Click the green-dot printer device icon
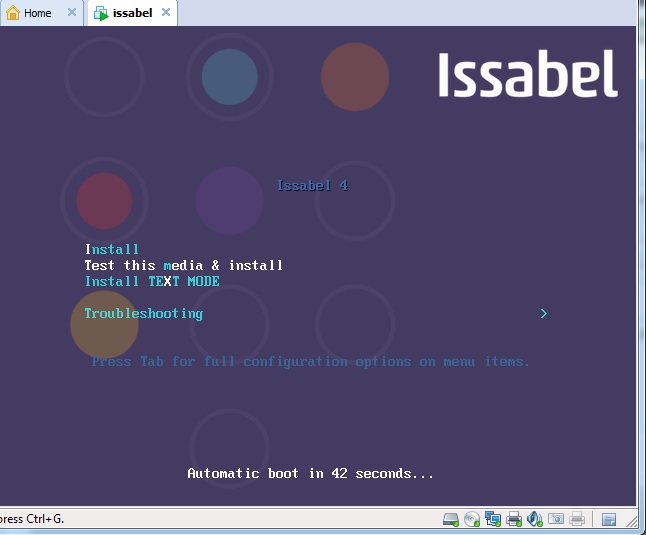 [514, 519]
